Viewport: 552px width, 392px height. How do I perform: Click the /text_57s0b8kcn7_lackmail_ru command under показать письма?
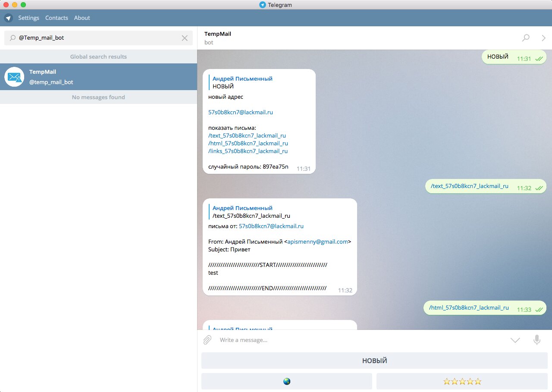(247, 135)
